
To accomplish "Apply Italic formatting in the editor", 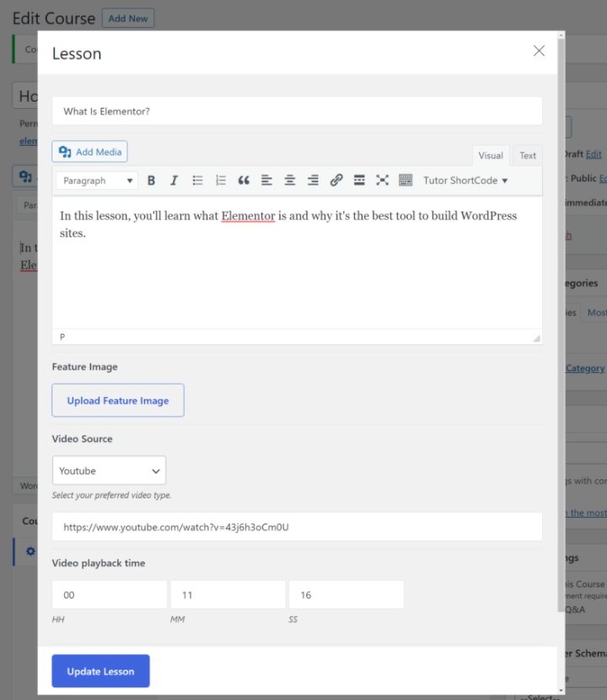I will click(175, 180).
